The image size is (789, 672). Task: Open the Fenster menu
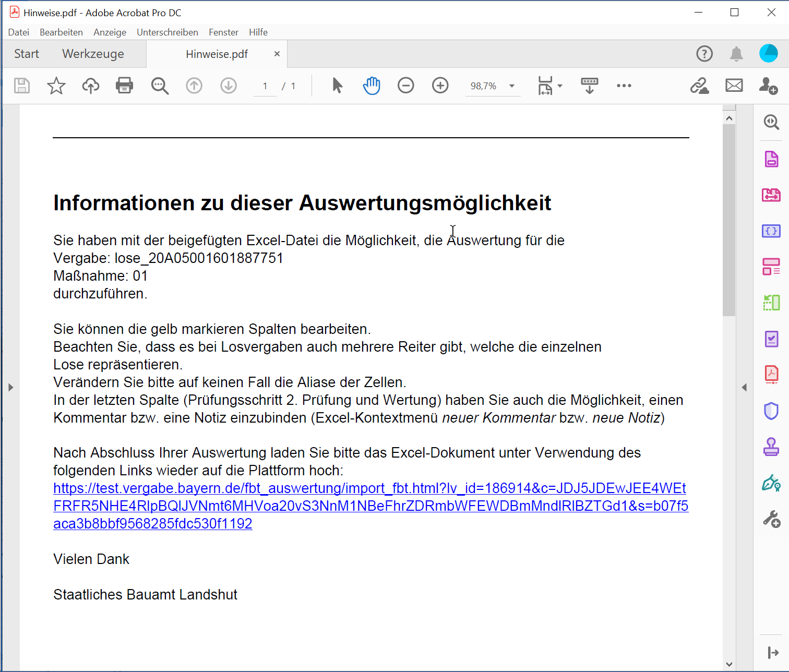pos(223,32)
